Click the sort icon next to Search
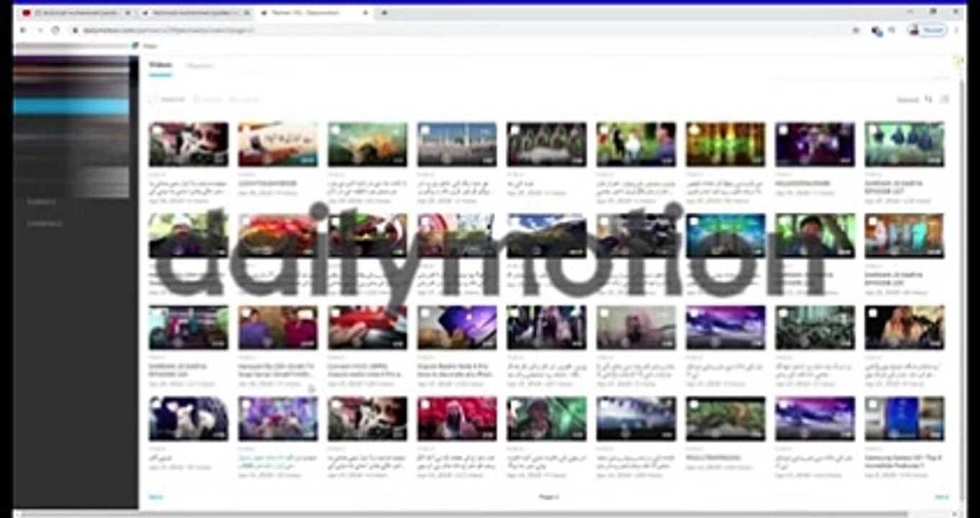This screenshot has height=518, width=980. coord(928,99)
